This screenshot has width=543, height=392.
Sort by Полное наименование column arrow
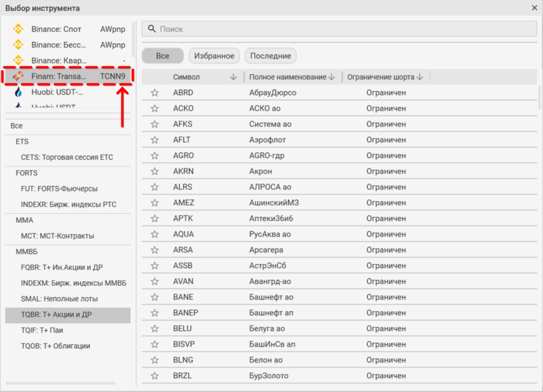point(332,77)
